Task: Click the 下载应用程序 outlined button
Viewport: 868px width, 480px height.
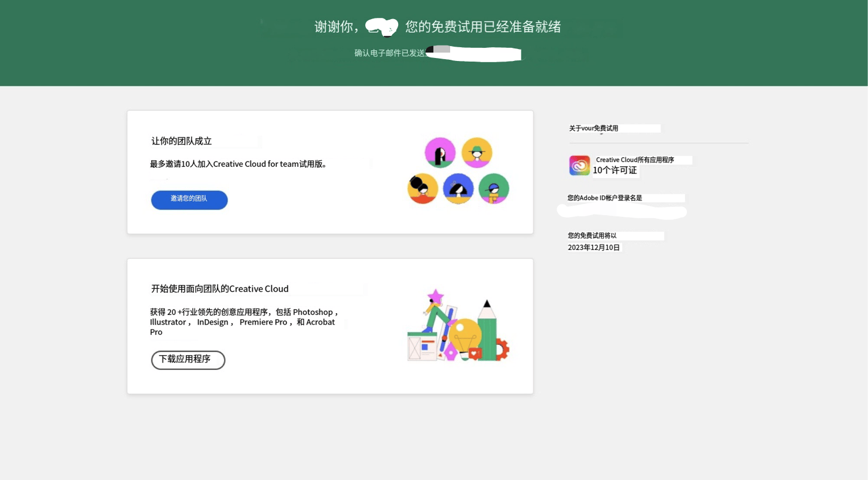Action: coord(188,360)
